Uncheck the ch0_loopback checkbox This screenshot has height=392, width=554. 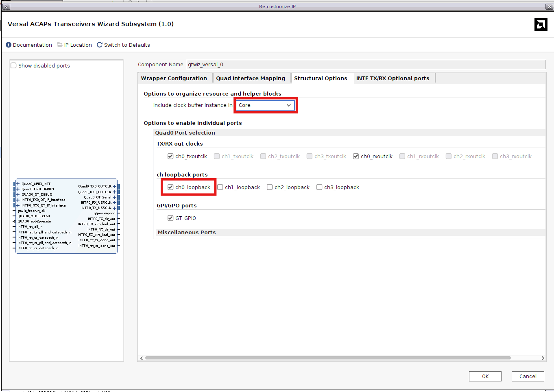(x=170, y=187)
